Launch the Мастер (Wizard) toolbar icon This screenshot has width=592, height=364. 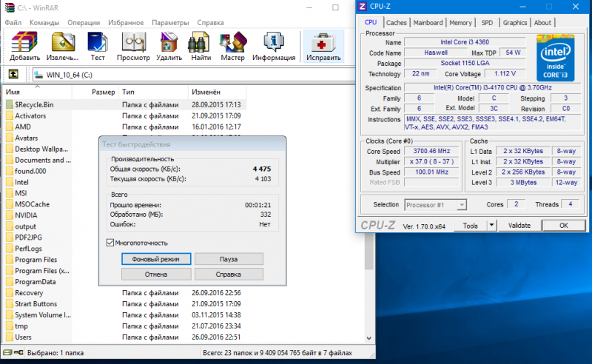point(232,46)
